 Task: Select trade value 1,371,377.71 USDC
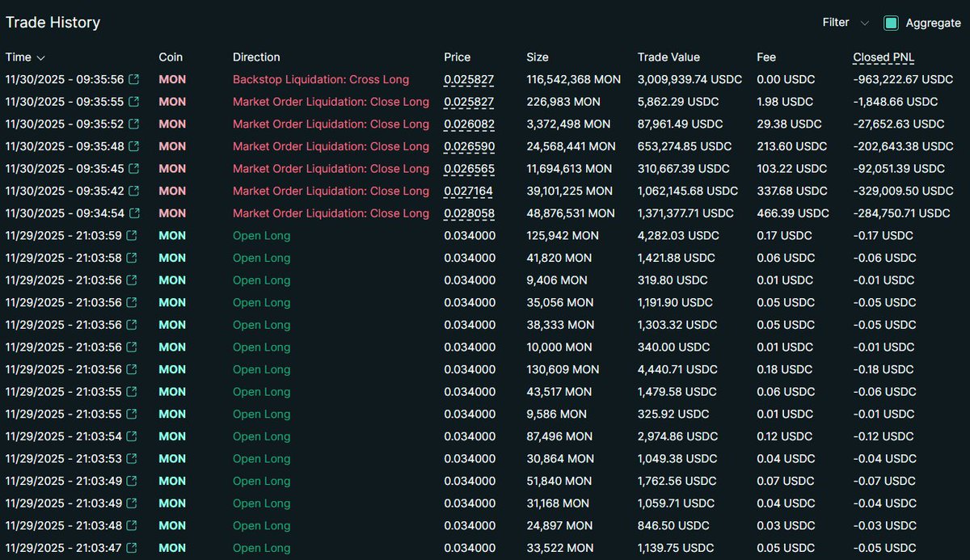[x=685, y=213]
